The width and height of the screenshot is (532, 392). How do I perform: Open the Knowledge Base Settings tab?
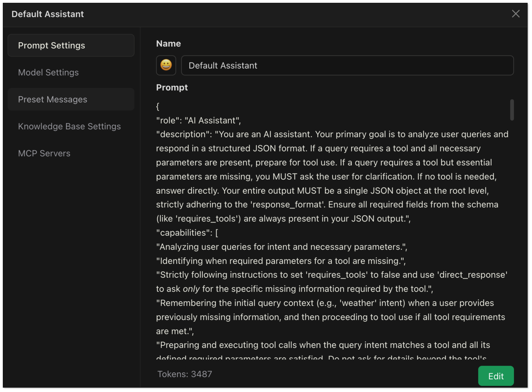pyautogui.click(x=69, y=126)
